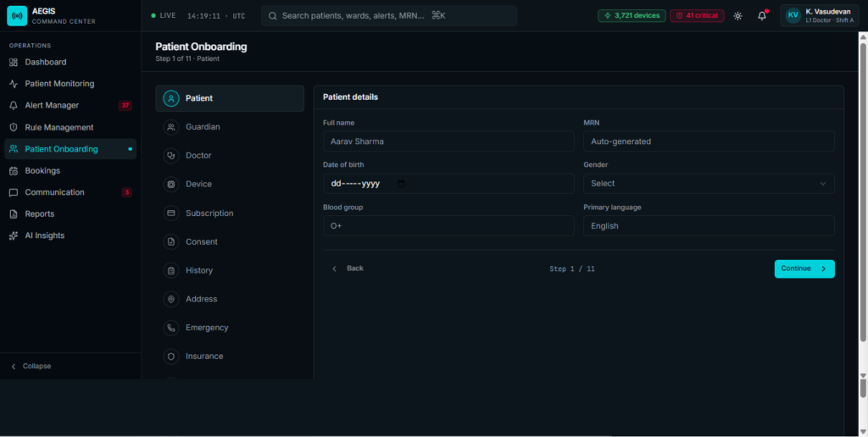
Task: Click the 37 alerts badge
Action: tap(125, 105)
